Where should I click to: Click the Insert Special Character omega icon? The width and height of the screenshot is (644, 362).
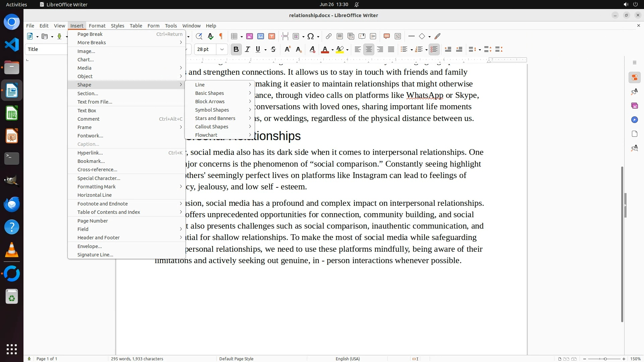[x=311, y=36]
